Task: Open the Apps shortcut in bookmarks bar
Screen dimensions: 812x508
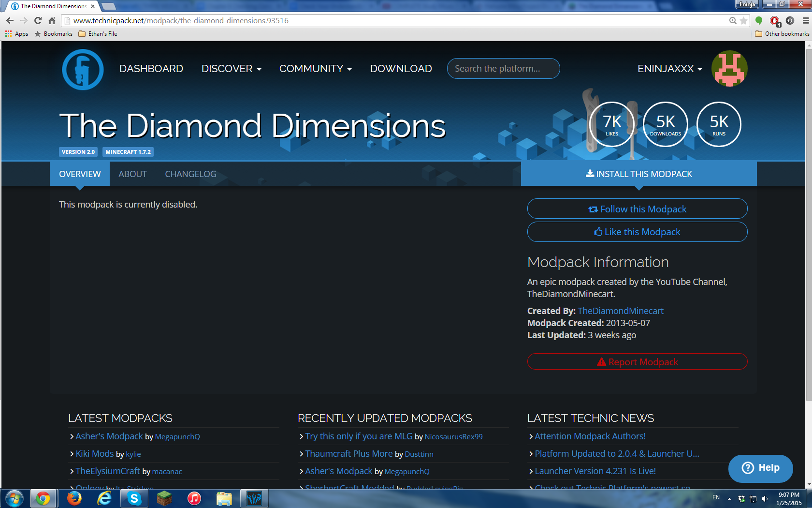Action: [x=16, y=34]
